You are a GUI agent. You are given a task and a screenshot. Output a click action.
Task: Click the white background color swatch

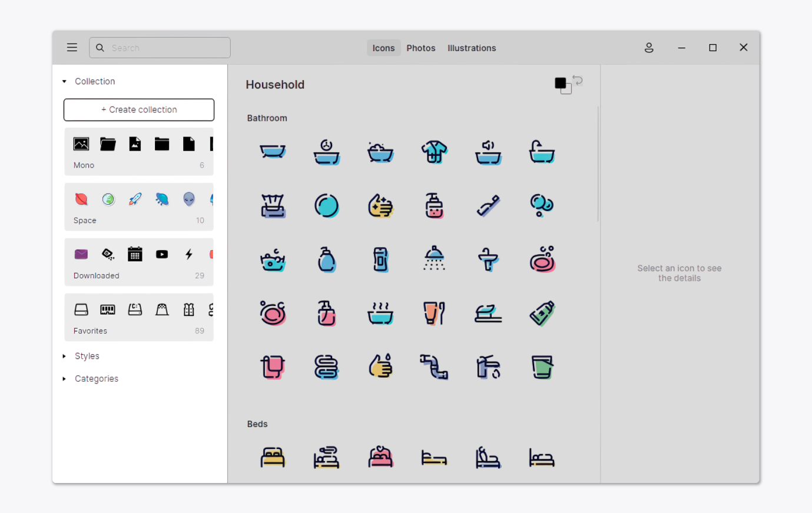pos(568,90)
